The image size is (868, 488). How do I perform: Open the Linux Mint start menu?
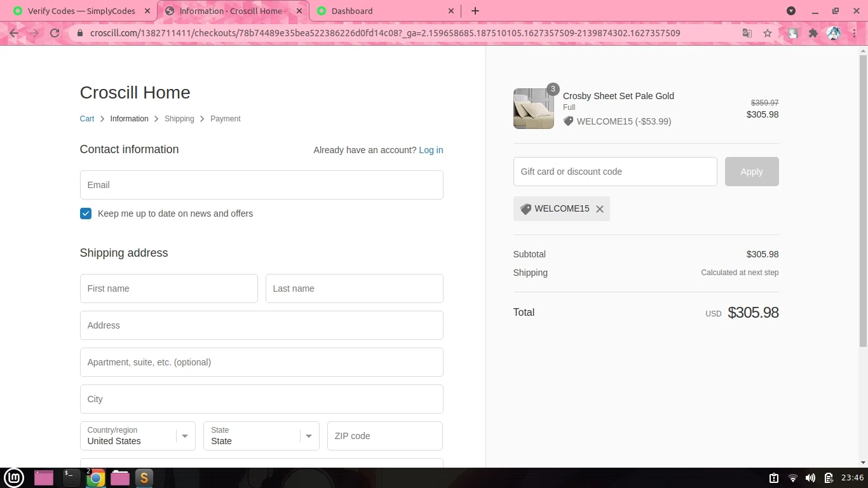(14, 478)
